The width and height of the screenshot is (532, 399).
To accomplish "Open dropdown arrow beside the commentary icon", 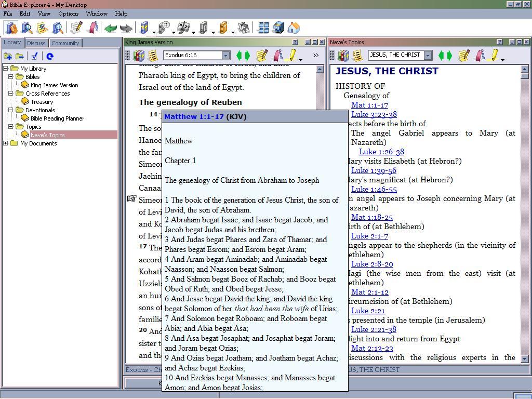I will pos(174,33).
